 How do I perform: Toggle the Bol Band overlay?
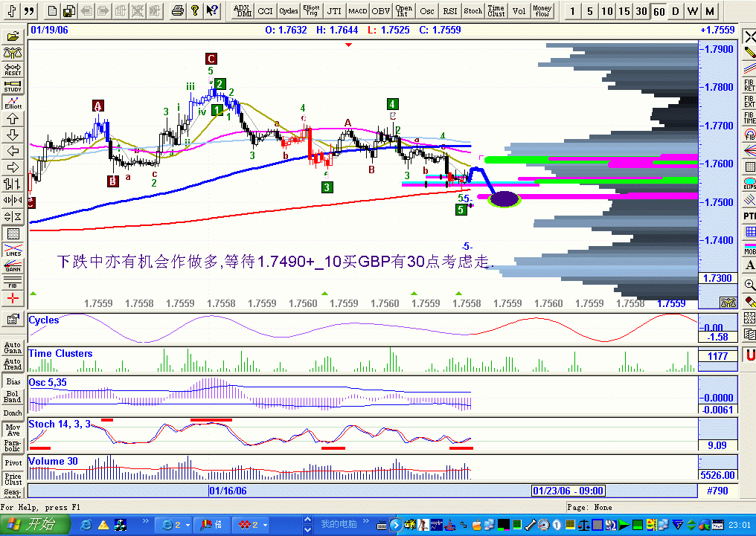pyautogui.click(x=13, y=397)
